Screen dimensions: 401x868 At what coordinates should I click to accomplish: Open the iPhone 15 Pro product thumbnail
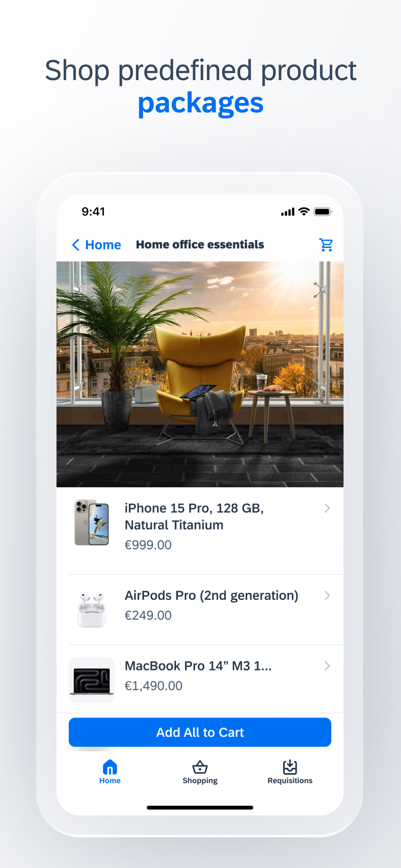[92, 522]
